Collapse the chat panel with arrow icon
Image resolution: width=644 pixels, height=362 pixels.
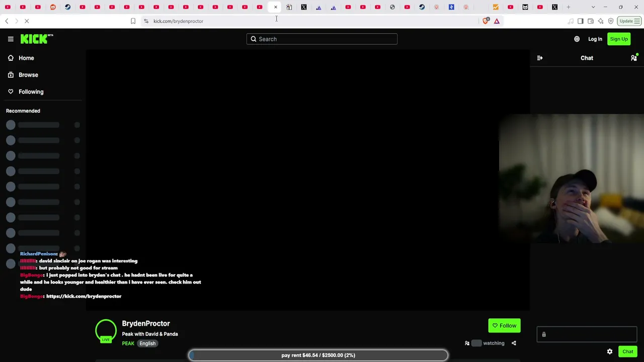click(540, 58)
